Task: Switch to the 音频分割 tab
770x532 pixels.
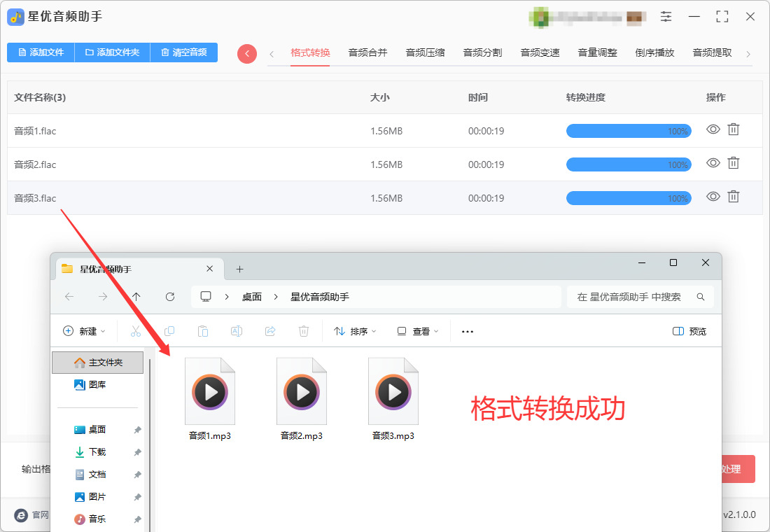Action: (x=483, y=53)
